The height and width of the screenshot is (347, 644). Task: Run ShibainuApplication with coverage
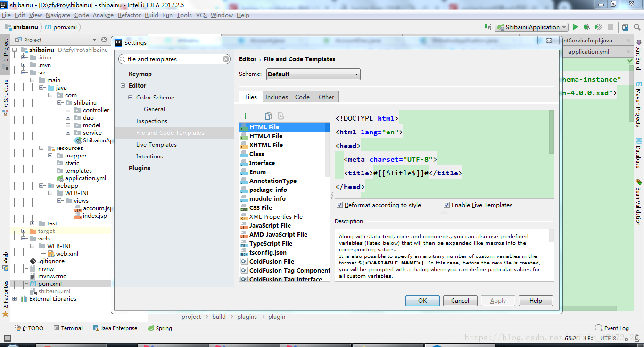[x=599, y=27]
